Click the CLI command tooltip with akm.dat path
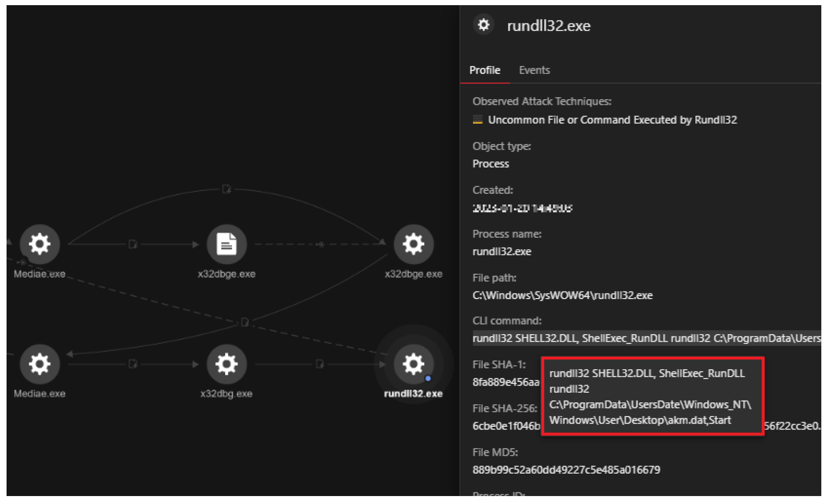The image size is (826, 504). (x=652, y=396)
